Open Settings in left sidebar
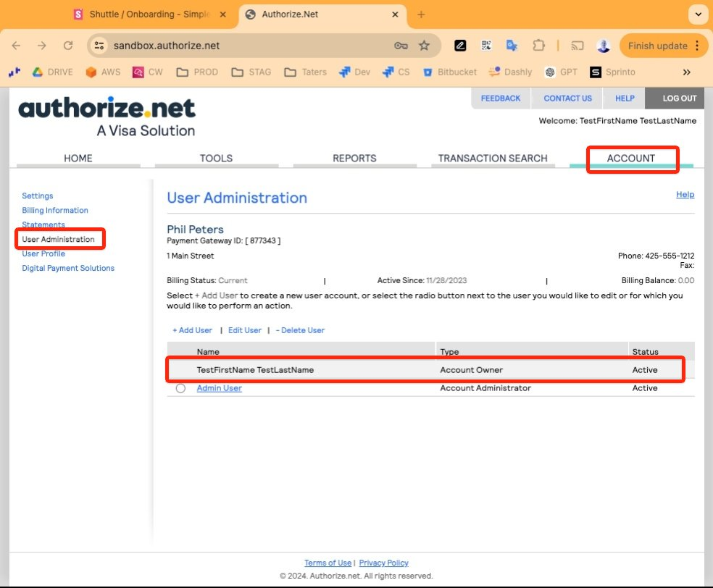This screenshot has height=588, width=713. coord(37,196)
